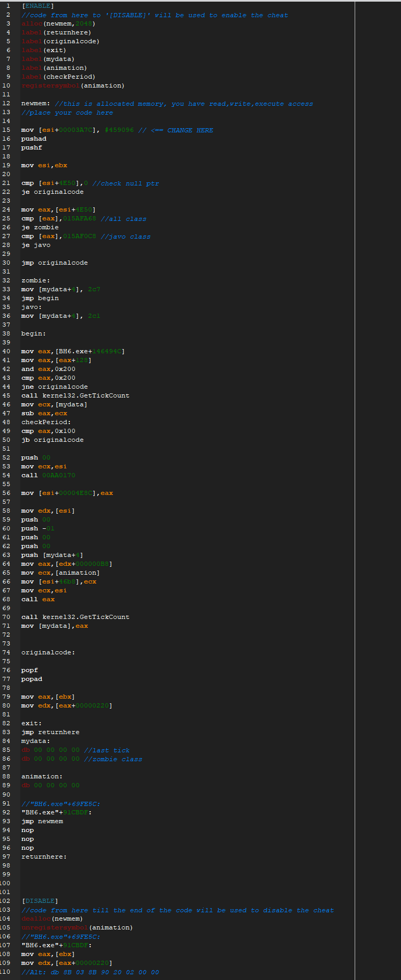
Task: Click the dealloc(newmem) statement
Action: 52,919
